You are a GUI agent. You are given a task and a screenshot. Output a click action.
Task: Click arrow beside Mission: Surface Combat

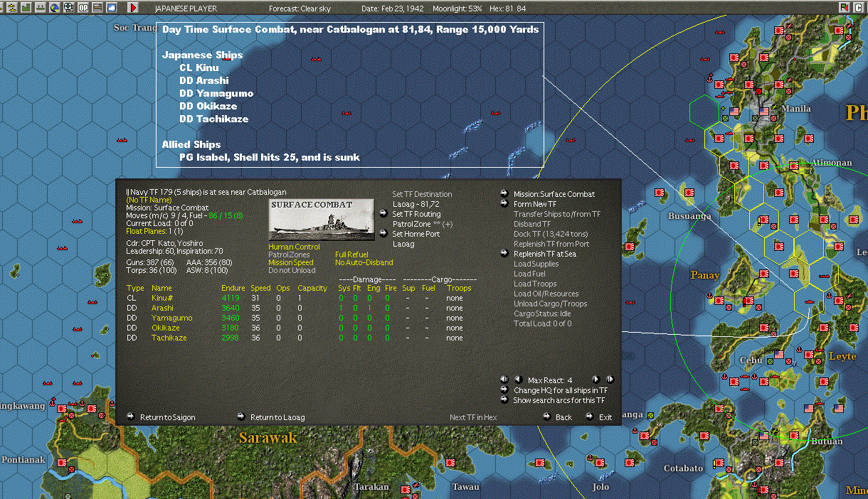pyautogui.click(x=504, y=194)
